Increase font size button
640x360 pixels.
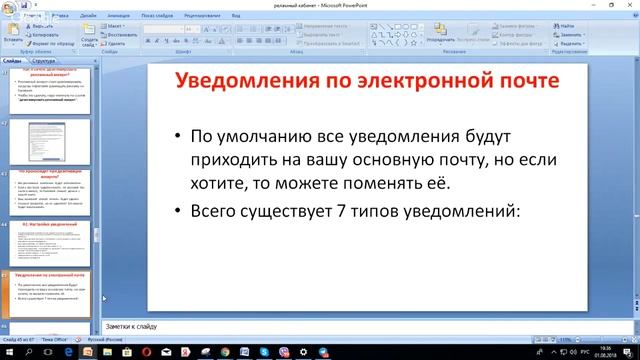click(x=206, y=29)
